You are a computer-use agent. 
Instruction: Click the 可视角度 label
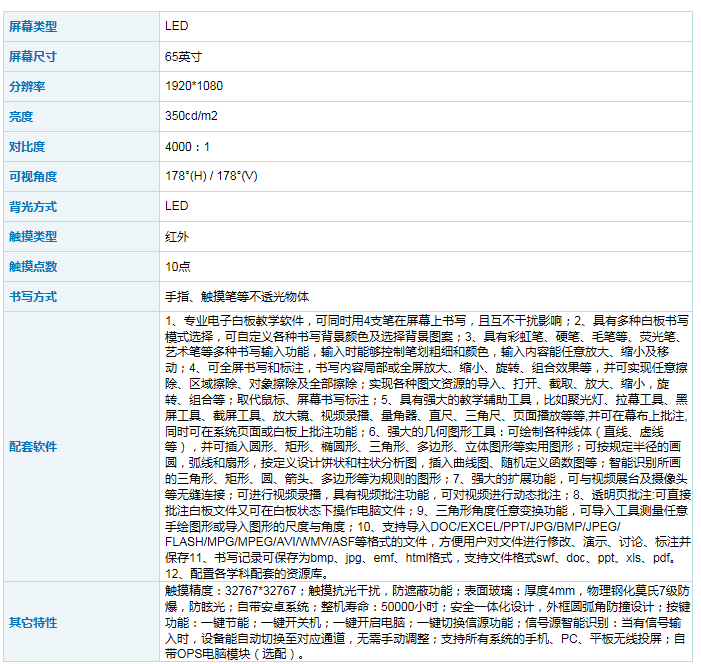pos(33,177)
